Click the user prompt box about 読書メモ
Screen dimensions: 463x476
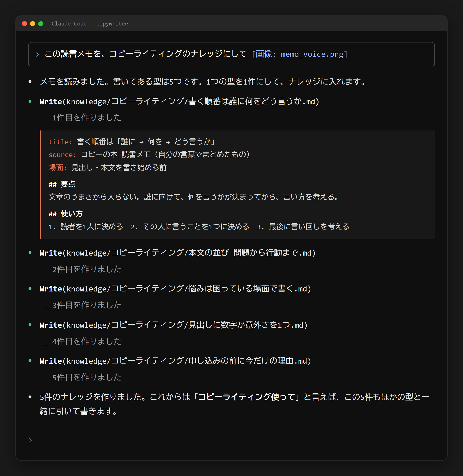[x=231, y=54]
